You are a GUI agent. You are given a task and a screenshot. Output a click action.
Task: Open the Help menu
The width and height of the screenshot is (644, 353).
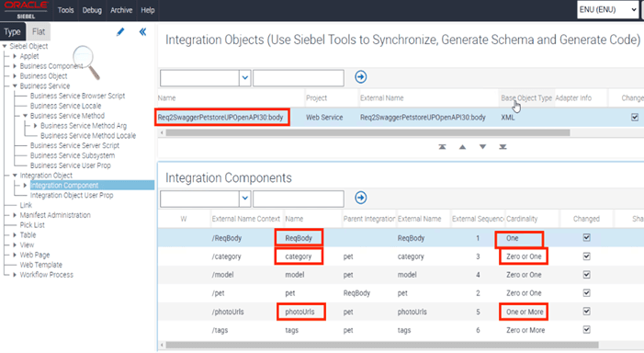pos(148,10)
